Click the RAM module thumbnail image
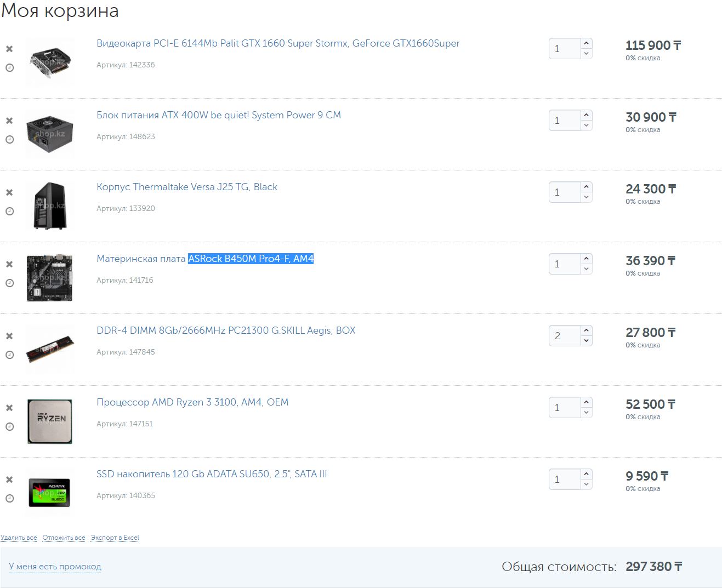Screen dimensions: 722x588 coord(50,349)
